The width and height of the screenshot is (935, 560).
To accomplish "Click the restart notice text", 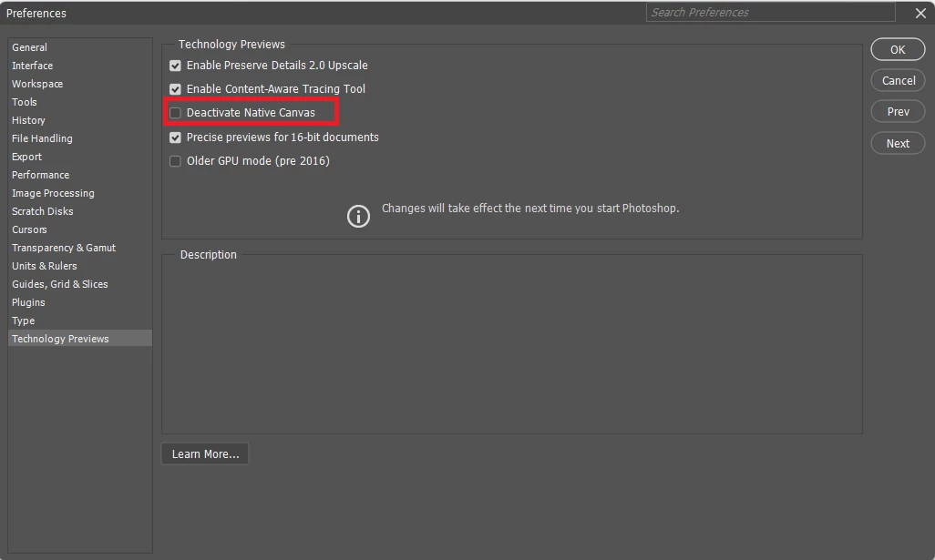I will click(x=530, y=209).
